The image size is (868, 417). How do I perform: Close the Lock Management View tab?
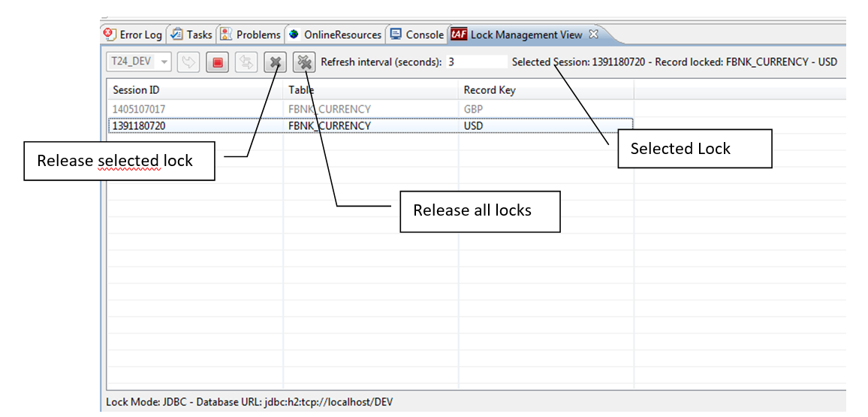592,35
